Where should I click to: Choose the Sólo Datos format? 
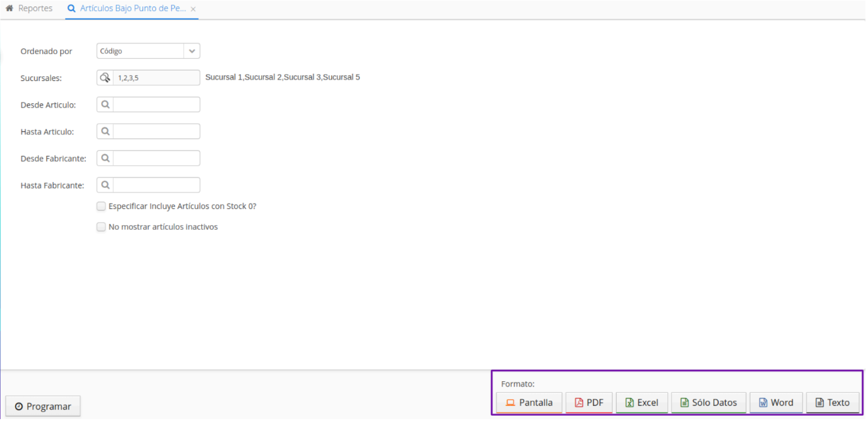[x=709, y=403]
